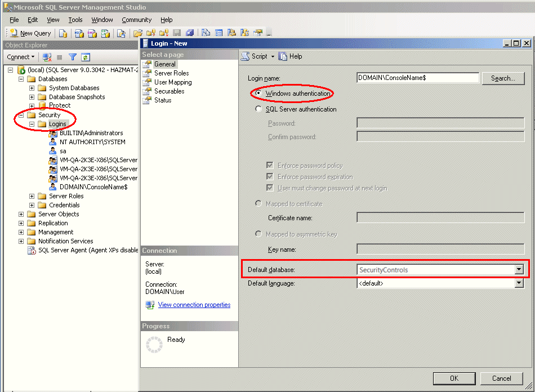Expand the Database Snapshots node

32,97
